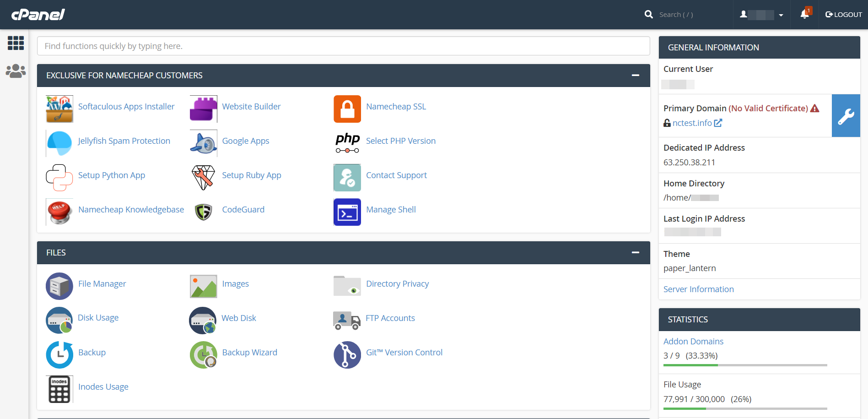The image size is (868, 419).
Task: Click the Find functions quickly input field
Action: click(x=343, y=46)
